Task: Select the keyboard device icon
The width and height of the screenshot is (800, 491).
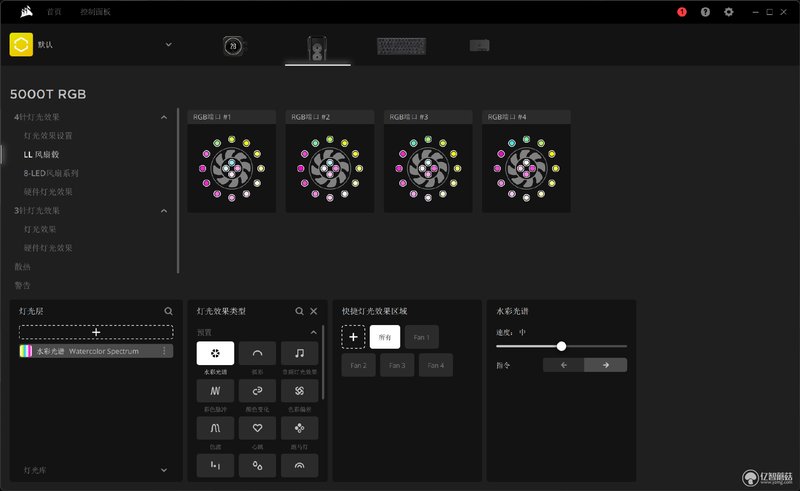Action: click(402, 46)
